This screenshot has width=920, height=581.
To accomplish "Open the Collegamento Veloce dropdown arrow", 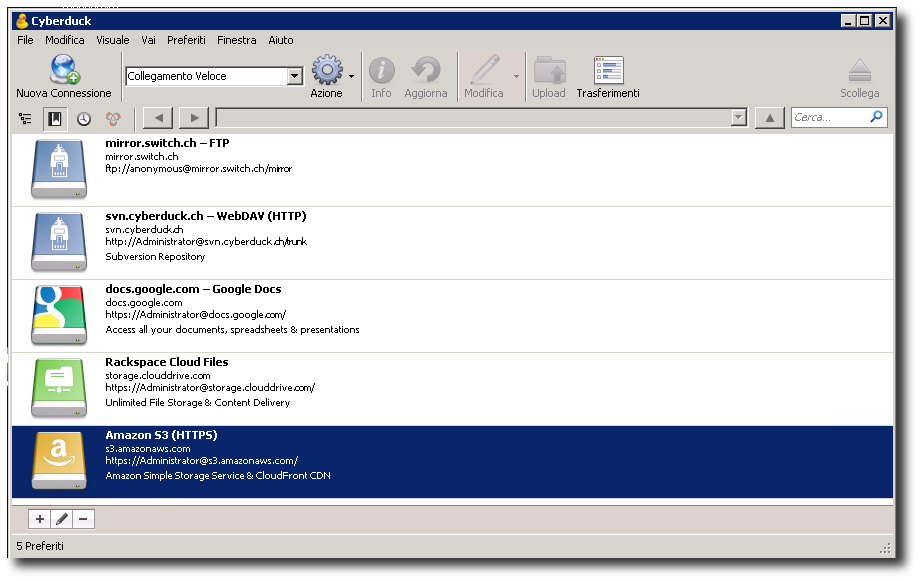I will click(x=295, y=76).
